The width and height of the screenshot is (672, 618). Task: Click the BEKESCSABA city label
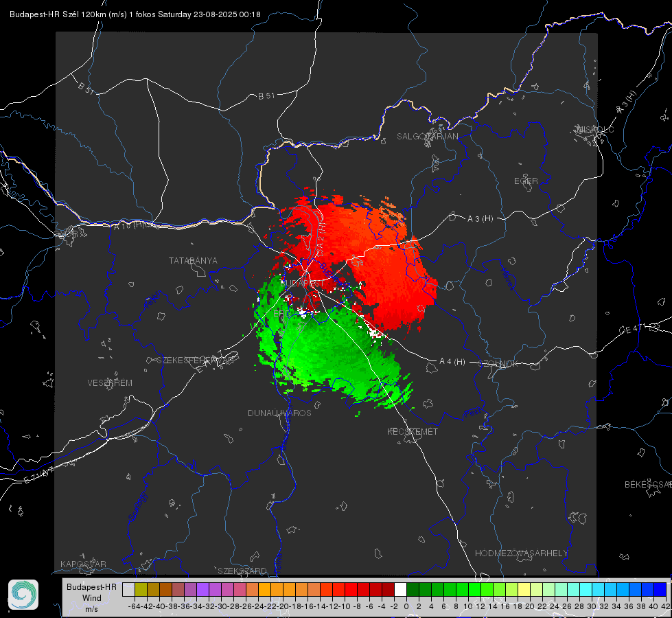(x=648, y=485)
